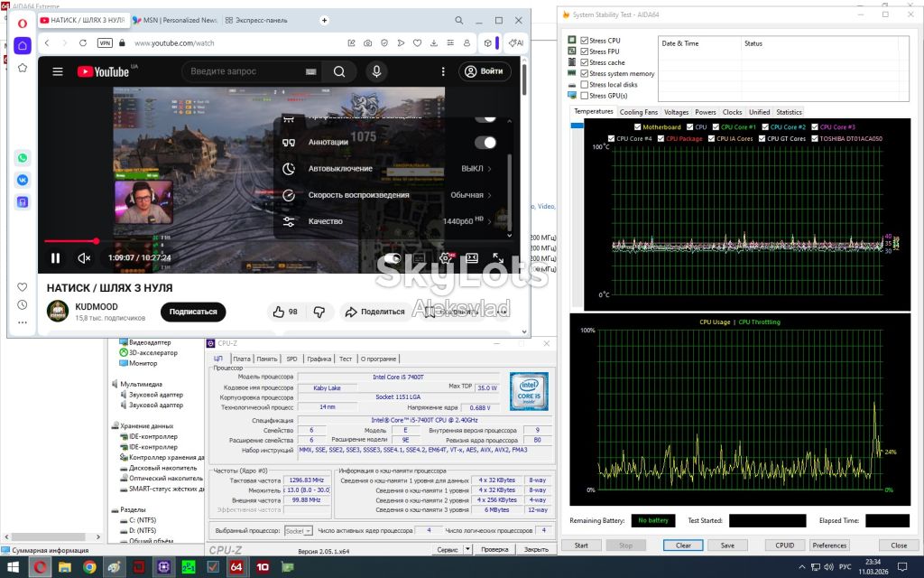Open the Качество quality submenu
The width and height of the screenshot is (924, 578).
click(x=390, y=221)
